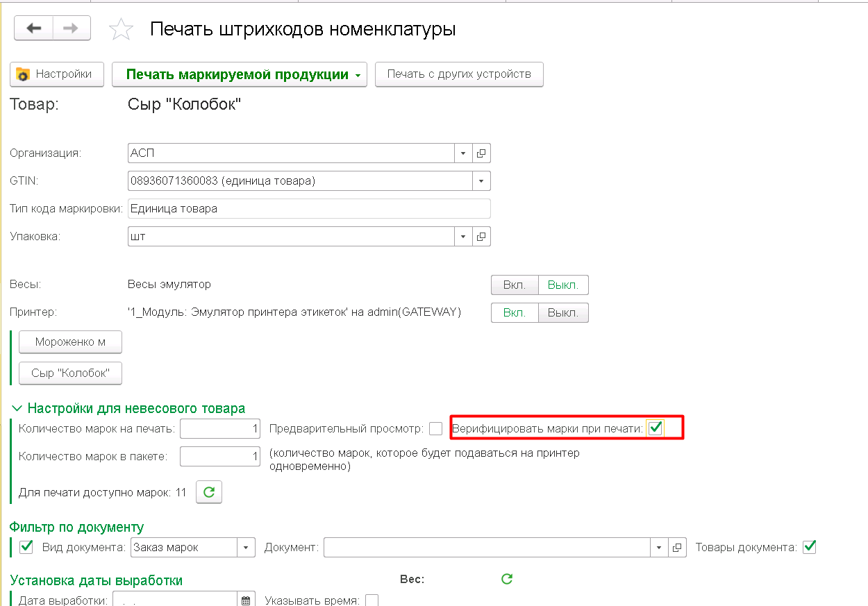
Task: Click the Организация field with АСП
Action: click(292, 153)
